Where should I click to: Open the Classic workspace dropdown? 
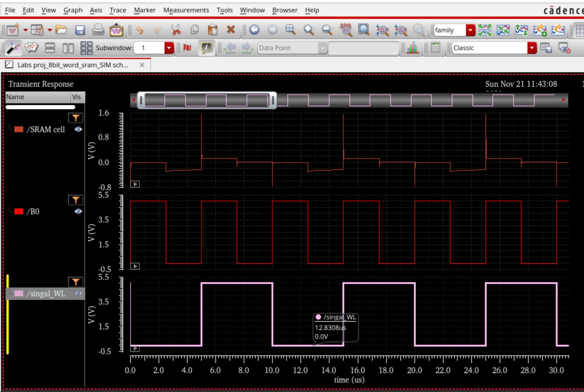coord(532,48)
